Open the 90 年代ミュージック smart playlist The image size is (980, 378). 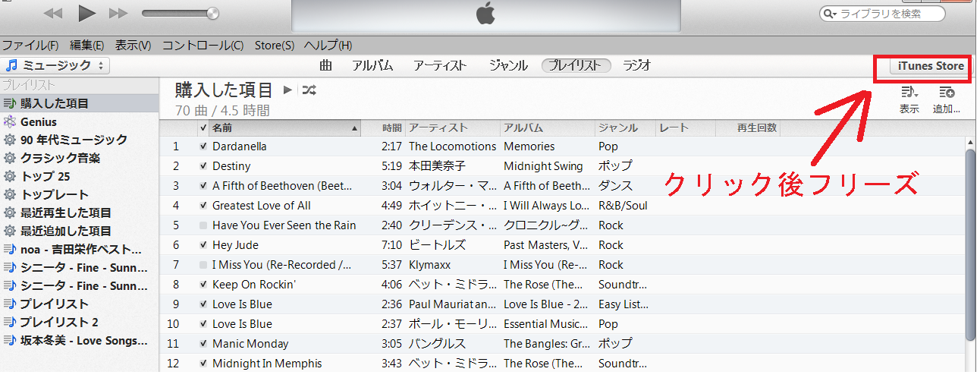tap(74, 140)
